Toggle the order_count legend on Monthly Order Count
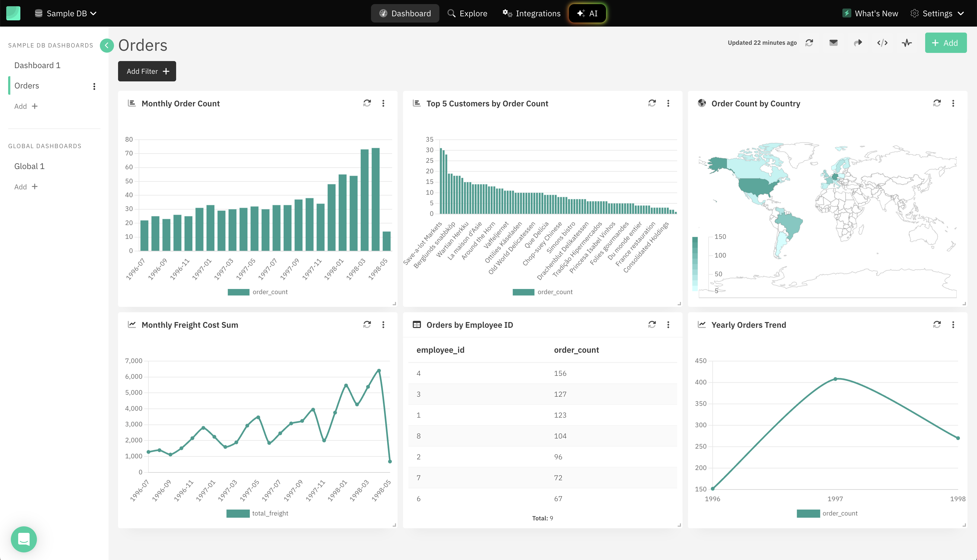Viewport: 977px width, 560px height. (258, 292)
